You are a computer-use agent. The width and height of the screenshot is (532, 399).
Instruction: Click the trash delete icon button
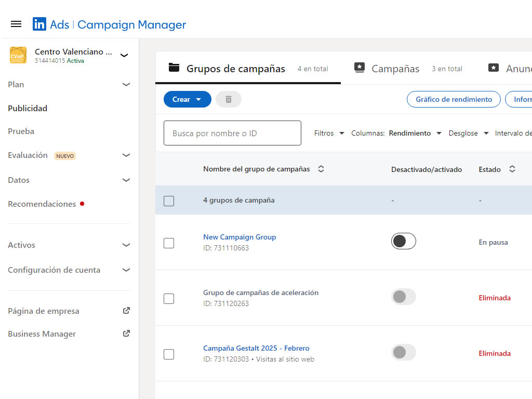[x=228, y=99]
